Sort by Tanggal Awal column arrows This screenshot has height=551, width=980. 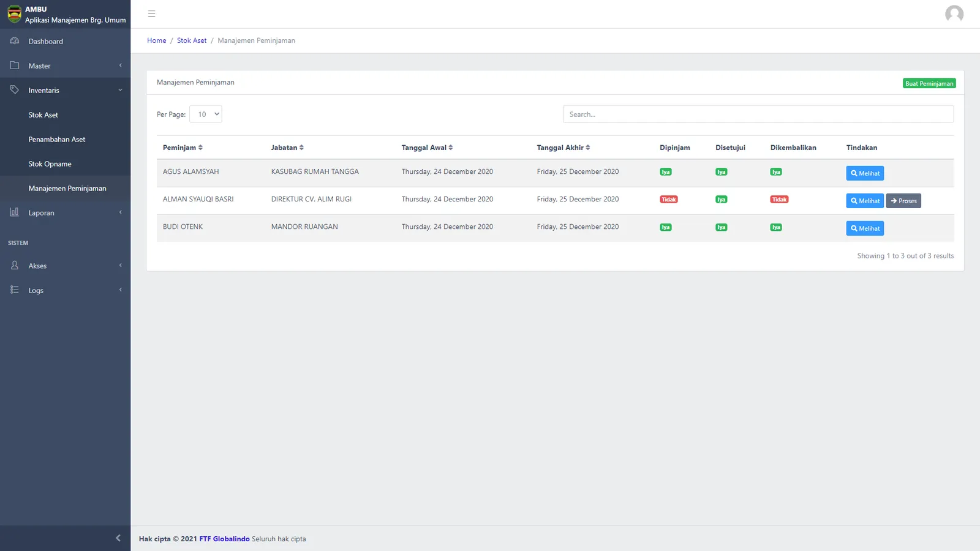[451, 148]
